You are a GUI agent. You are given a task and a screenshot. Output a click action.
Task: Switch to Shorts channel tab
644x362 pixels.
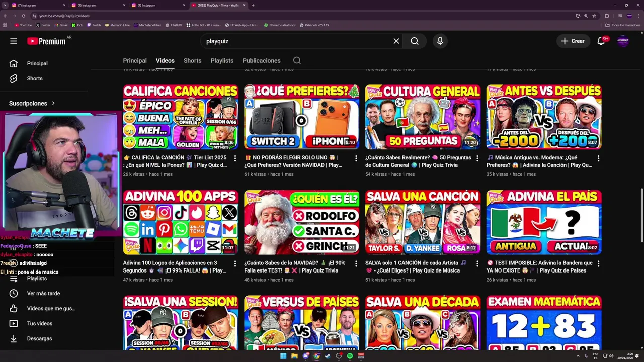[x=192, y=60]
